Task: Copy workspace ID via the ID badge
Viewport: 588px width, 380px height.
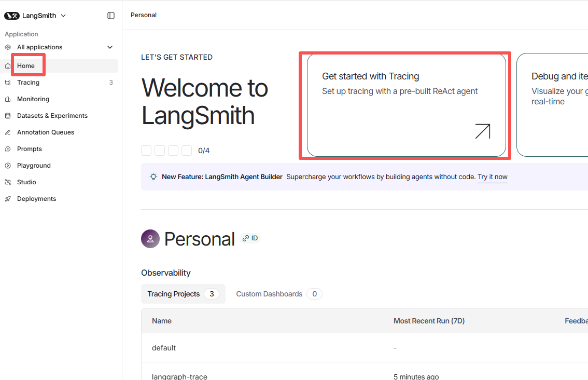Action: tap(250, 238)
